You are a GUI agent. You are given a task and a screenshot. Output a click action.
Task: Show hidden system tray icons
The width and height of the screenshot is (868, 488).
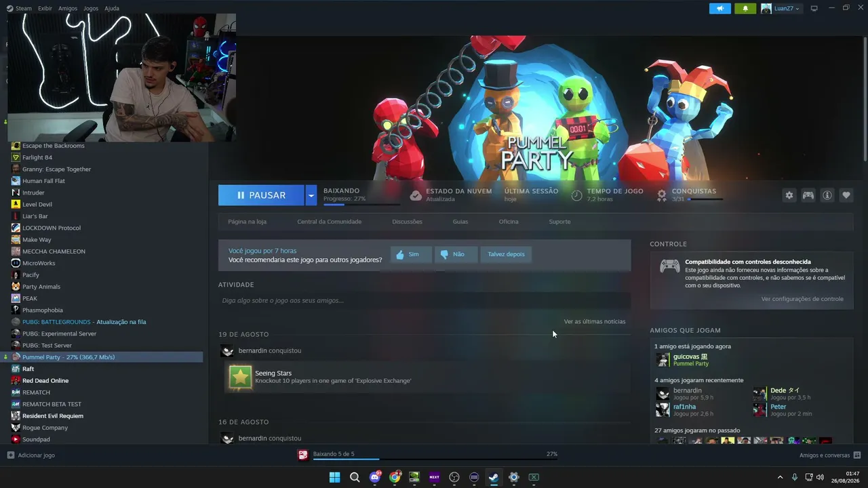[780, 477]
